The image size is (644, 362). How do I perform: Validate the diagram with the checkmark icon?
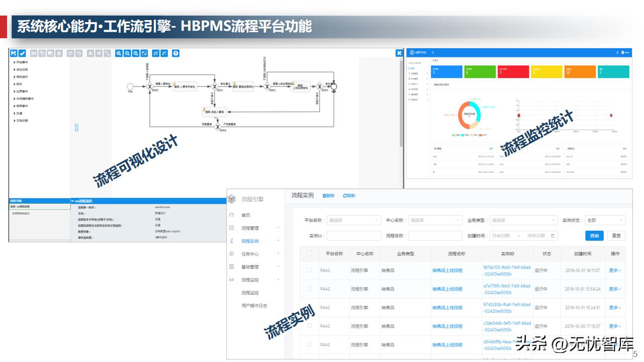pos(22,53)
